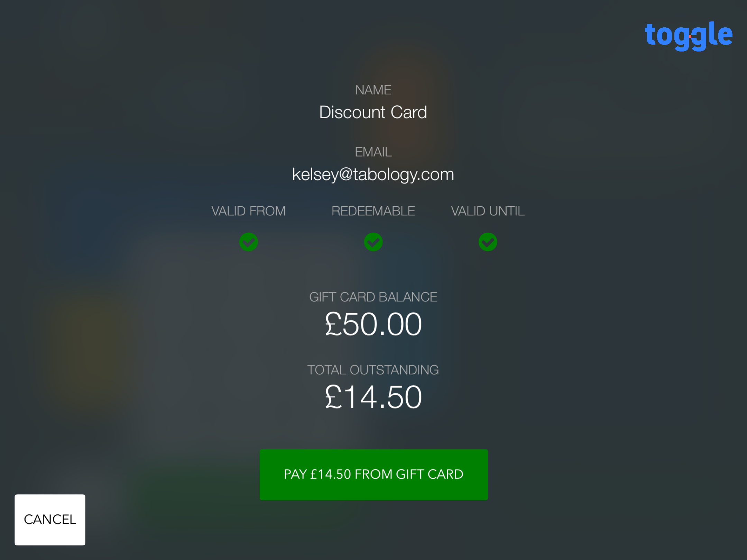
Task: Click the Discount Card name text
Action: (373, 112)
